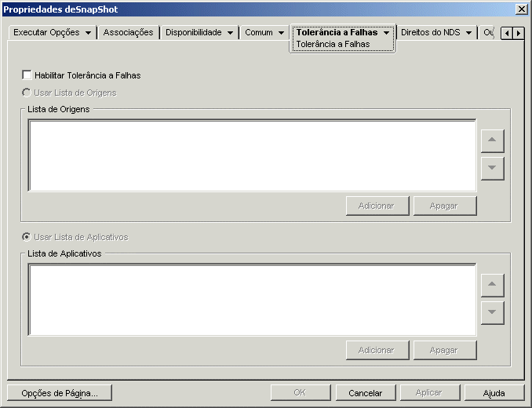Enable the Habilitar Tolerância a Falhas checkbox
Viewport: 532px width, 408px height.
(27, 75)
